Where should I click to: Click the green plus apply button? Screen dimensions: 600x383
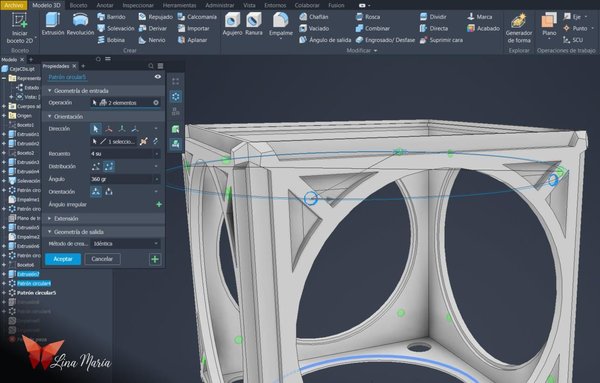click(x=155, y=259)
